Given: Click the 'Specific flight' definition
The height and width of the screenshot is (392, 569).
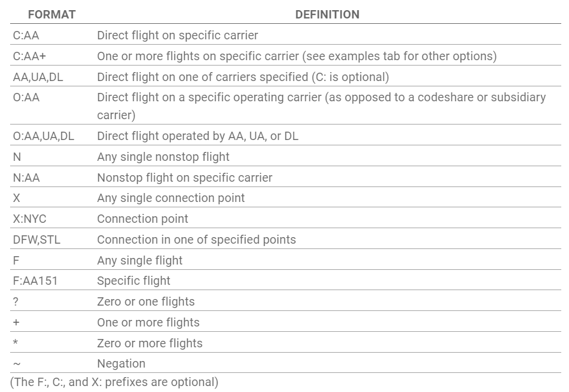Looking at the screenshot, I should 133,281.
